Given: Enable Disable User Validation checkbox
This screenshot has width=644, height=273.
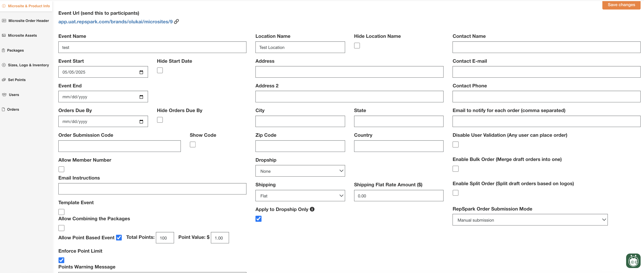Looking at the screenshot, I should (x=456, y=144).
